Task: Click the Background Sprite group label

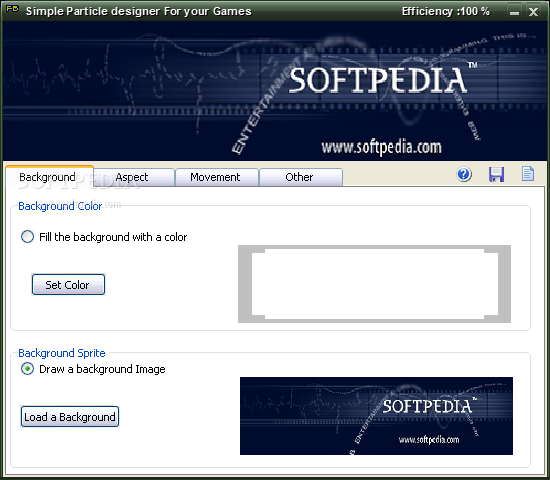Action: click(x=62, y=353)
